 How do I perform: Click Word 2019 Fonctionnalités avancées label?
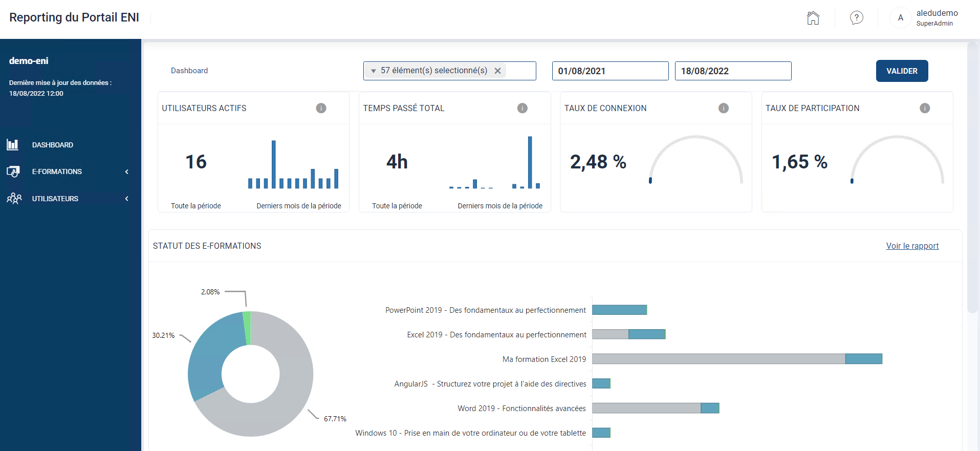point(521,409)
